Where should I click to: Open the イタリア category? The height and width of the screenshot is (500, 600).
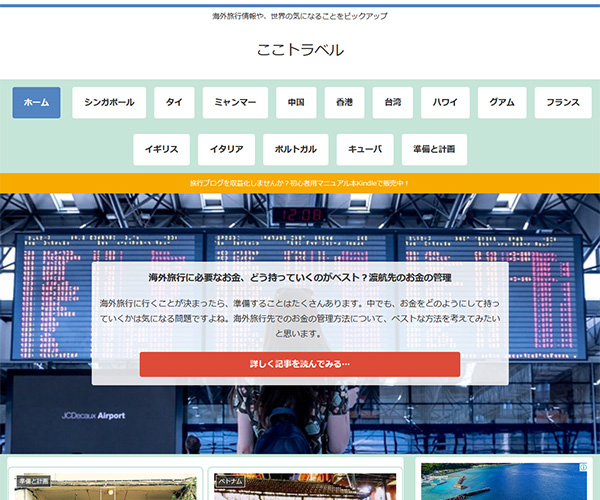[x=227, y=150]
